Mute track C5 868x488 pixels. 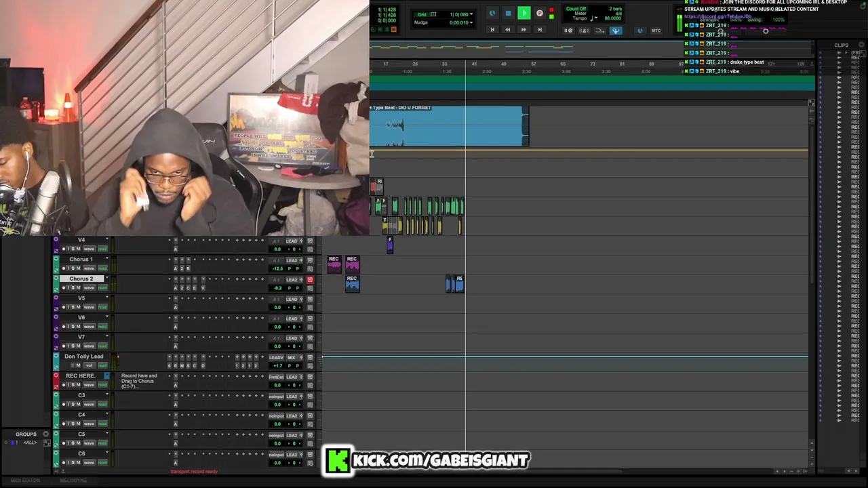click(78, 443)
